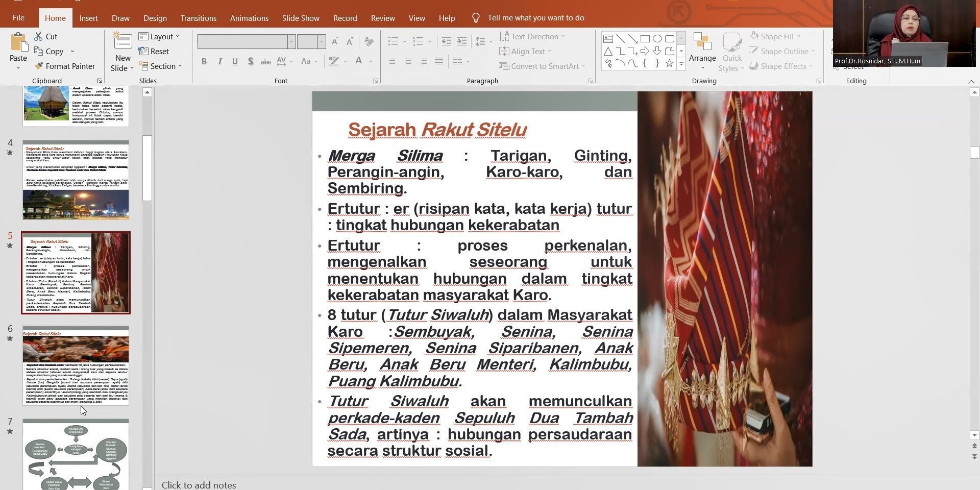Click the Reset button

(x=154, y=51)
